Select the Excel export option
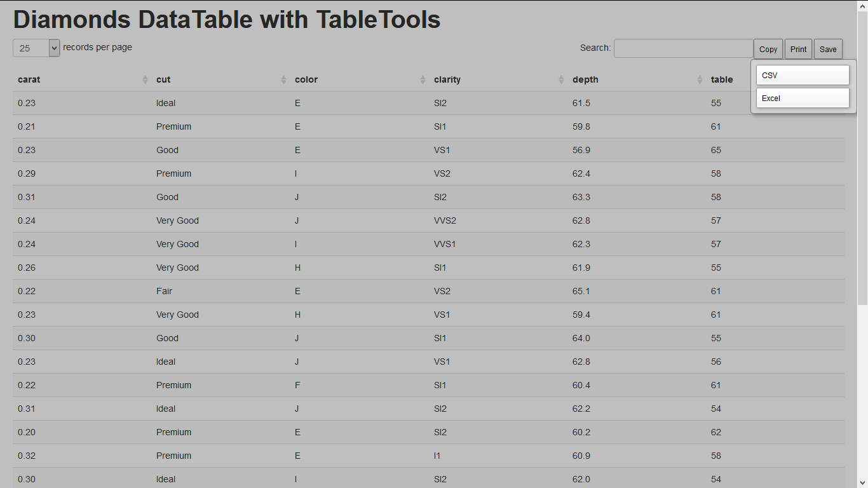868x488 pixels. click(x=803, y=98)
